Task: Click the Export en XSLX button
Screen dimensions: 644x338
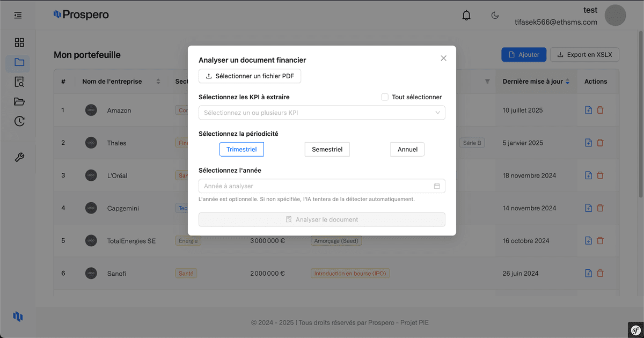Action: pos(584,54)
